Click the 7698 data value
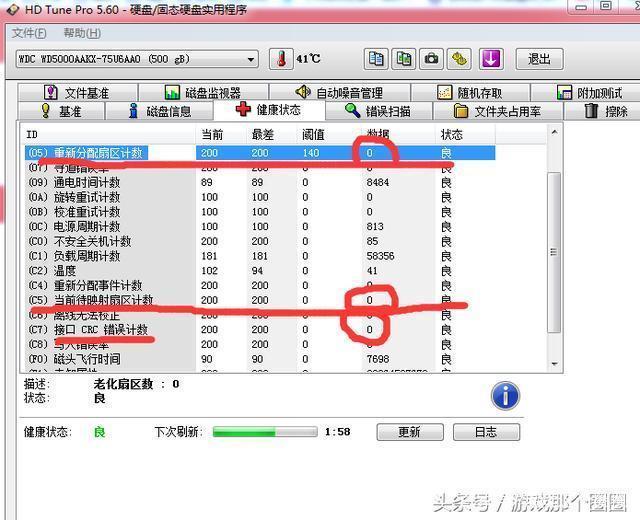The height and width of the screenshot is (520, 640). point(378,359)
